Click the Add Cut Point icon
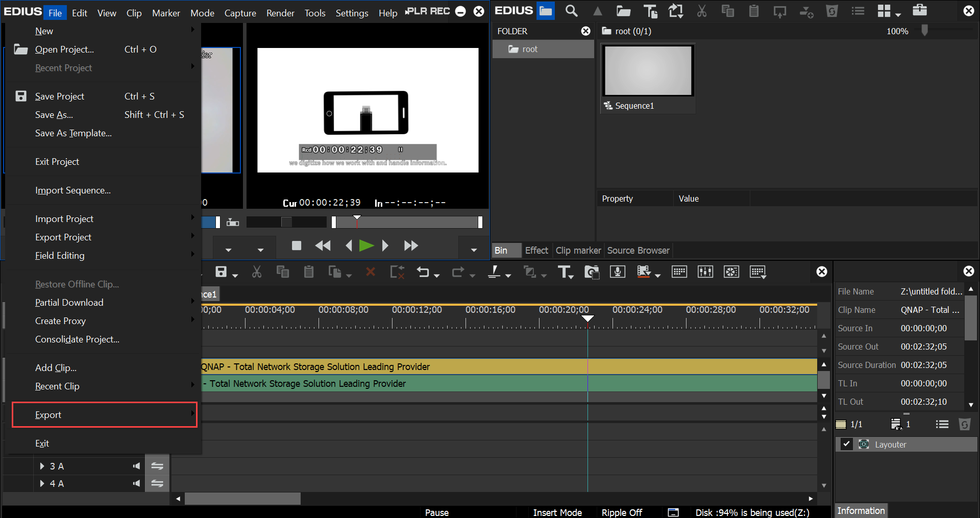Image resolution: width=980 pixels, height=518 pixels. (494, 272)
